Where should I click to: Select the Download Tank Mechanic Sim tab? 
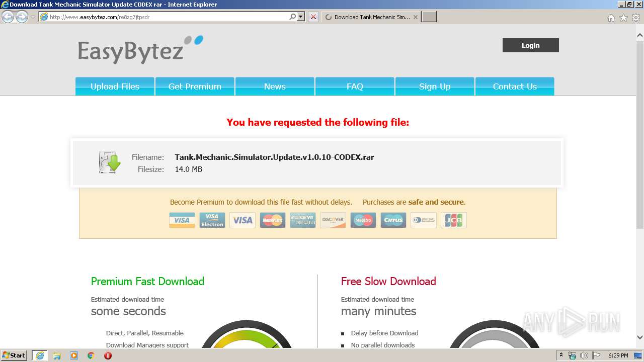370,17
